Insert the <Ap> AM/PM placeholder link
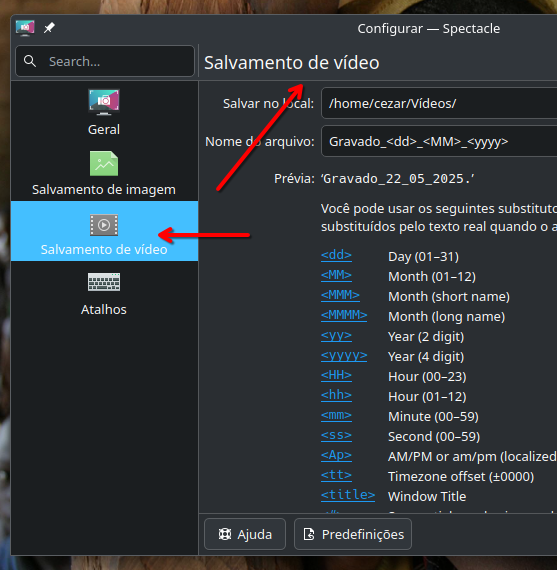557x570 pixels. [x=336, y=455]
